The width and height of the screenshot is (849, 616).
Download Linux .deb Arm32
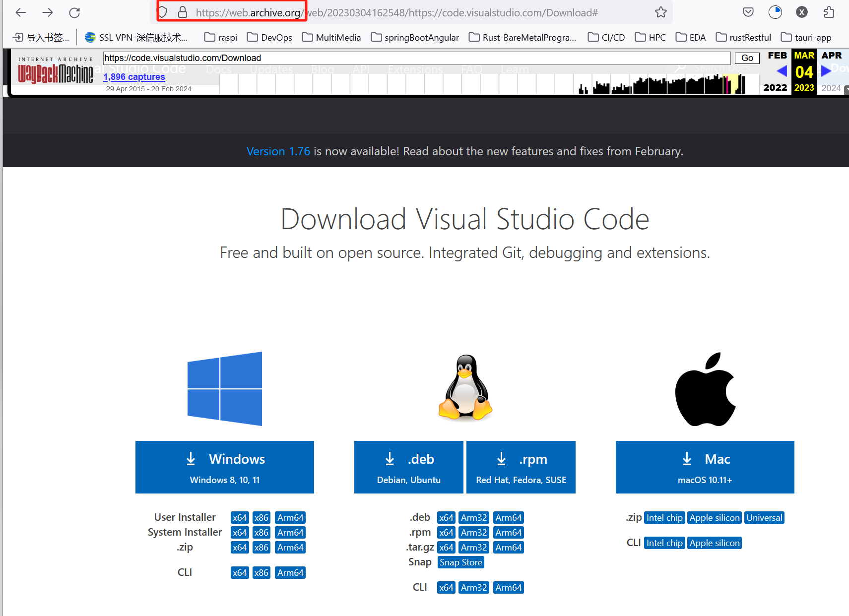point(474,518)
